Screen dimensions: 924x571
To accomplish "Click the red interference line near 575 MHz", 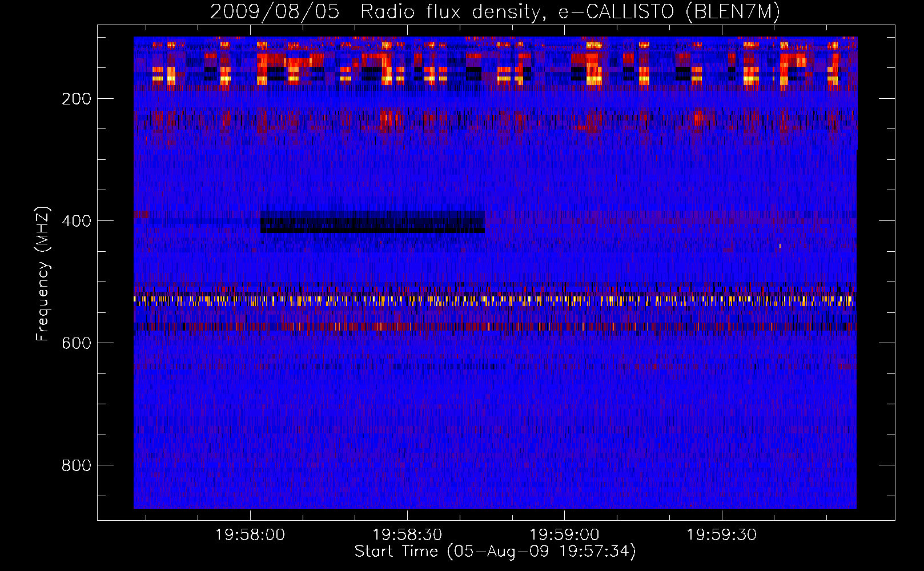I will (x=495, y=327).
